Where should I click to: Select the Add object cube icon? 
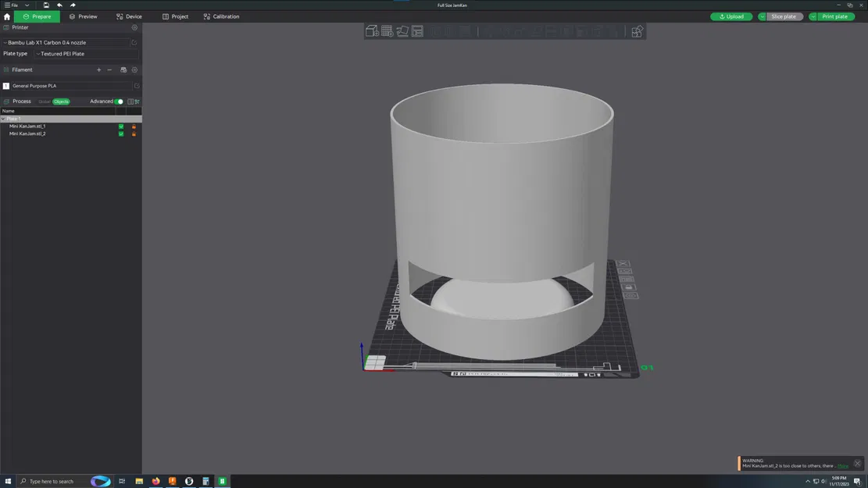(371, 31)
